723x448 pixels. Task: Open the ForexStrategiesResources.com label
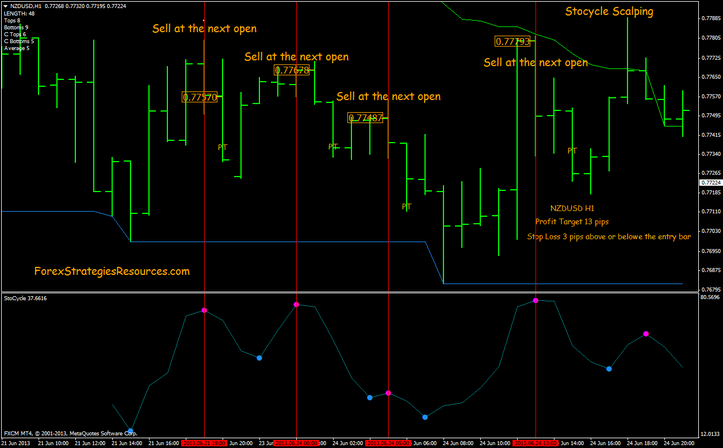[112, 271]
